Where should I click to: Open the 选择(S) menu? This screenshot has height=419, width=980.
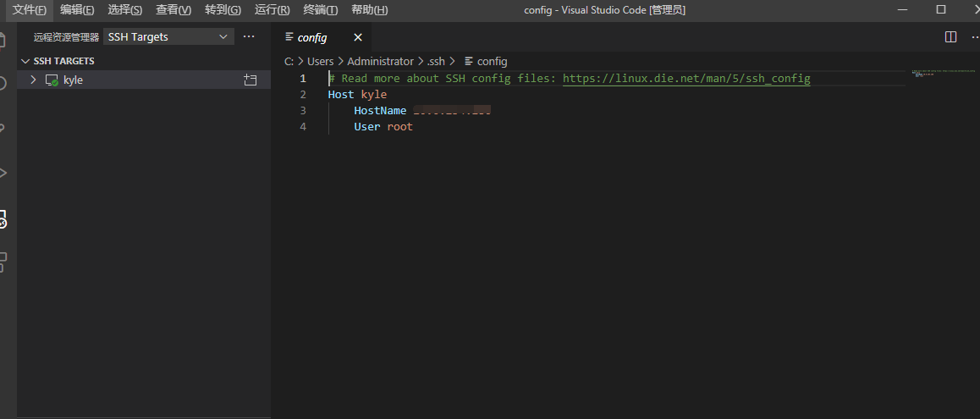click(125, 10)
